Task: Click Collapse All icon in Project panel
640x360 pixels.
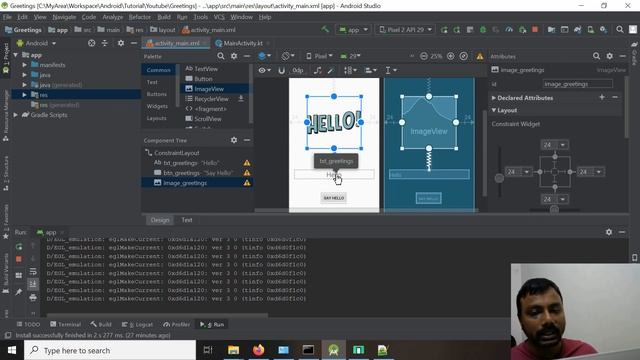Action: (x=104, y=43)
